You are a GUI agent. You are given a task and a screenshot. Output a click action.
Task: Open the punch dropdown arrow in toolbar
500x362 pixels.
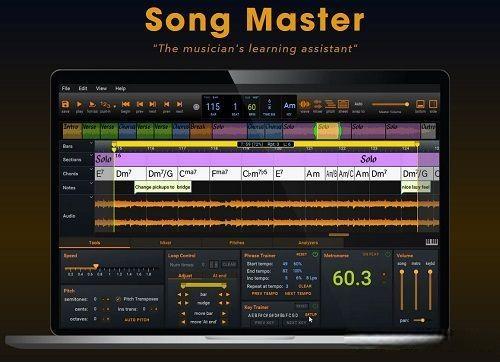[114, 107]
